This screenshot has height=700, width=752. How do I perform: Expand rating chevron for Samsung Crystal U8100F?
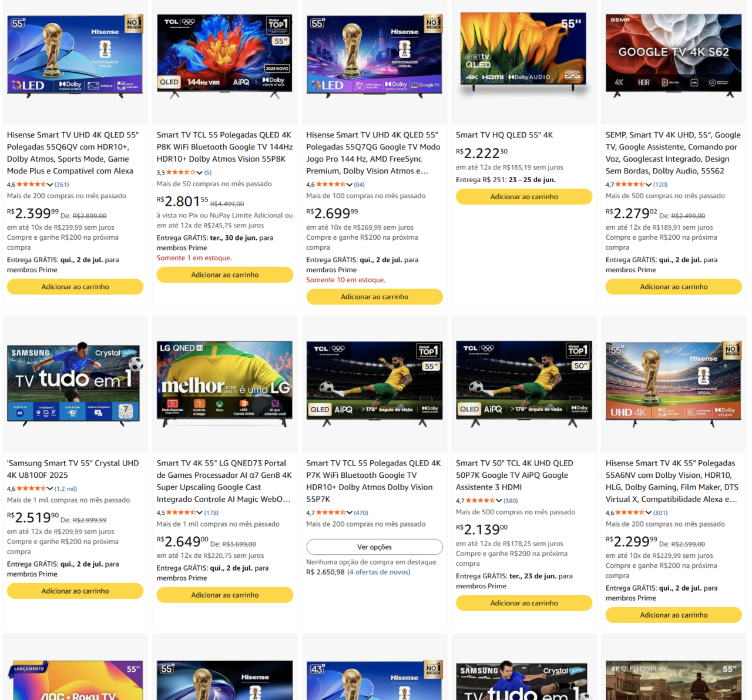point(50,489)
